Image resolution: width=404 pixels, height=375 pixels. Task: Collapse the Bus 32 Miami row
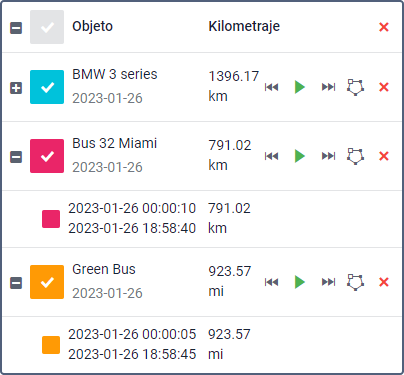point(16,157)
